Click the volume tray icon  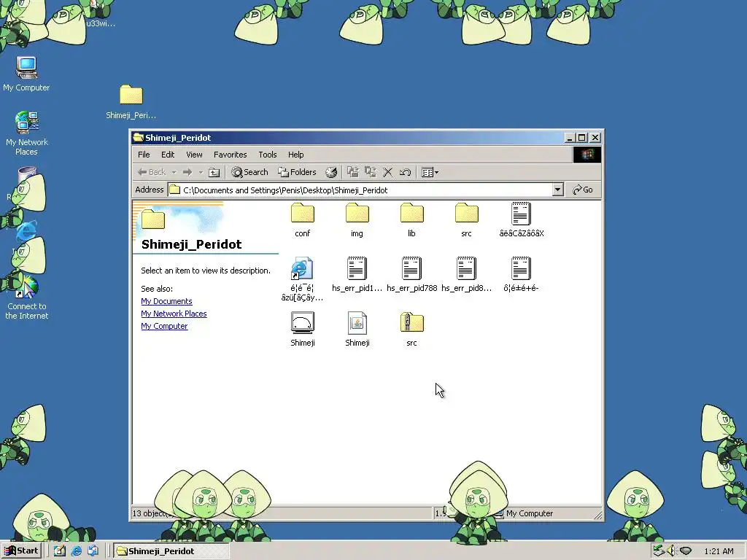click(671, 551)
